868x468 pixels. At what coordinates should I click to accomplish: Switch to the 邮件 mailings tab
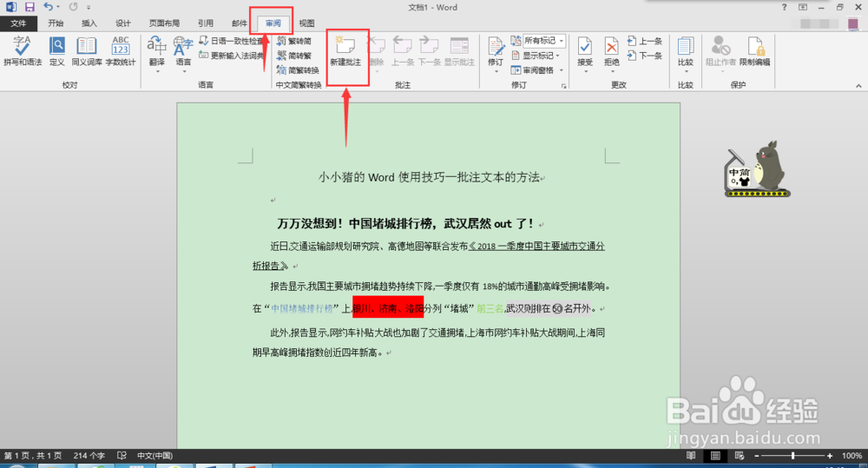click(240, 23)
